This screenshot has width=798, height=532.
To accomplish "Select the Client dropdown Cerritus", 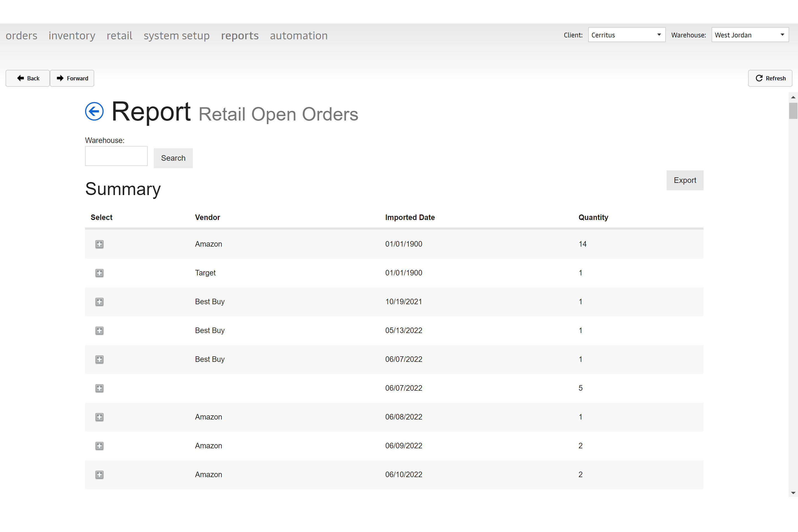I will [626, 34].
